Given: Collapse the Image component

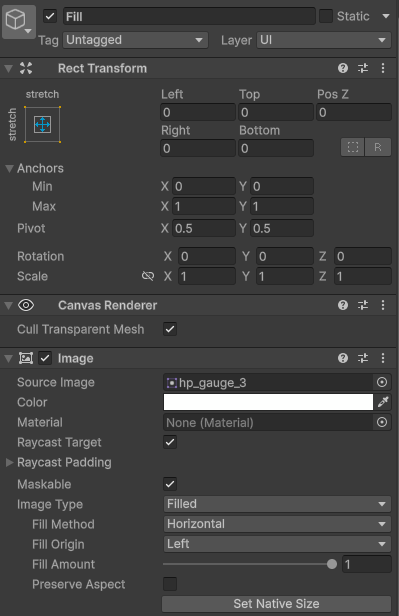Looking at the screenshot, I should tap(8, 359).
